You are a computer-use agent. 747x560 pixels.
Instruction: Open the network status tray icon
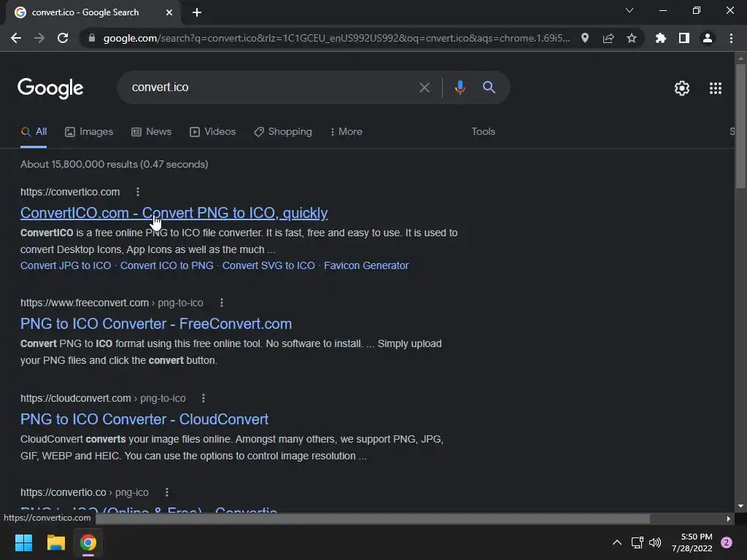pos(637,542)
